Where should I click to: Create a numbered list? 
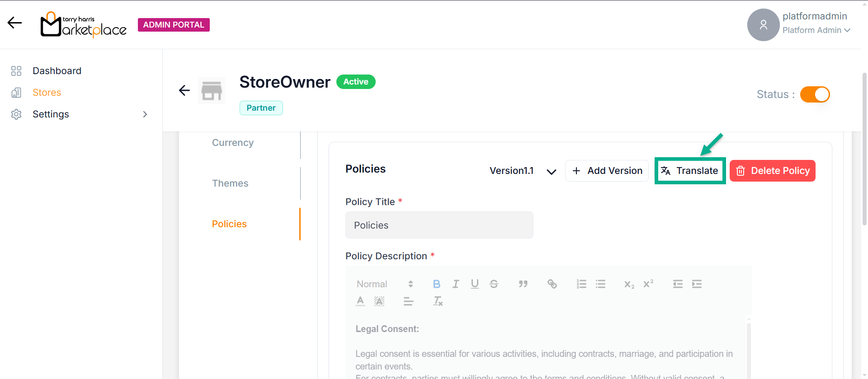(x=581, y=284)
